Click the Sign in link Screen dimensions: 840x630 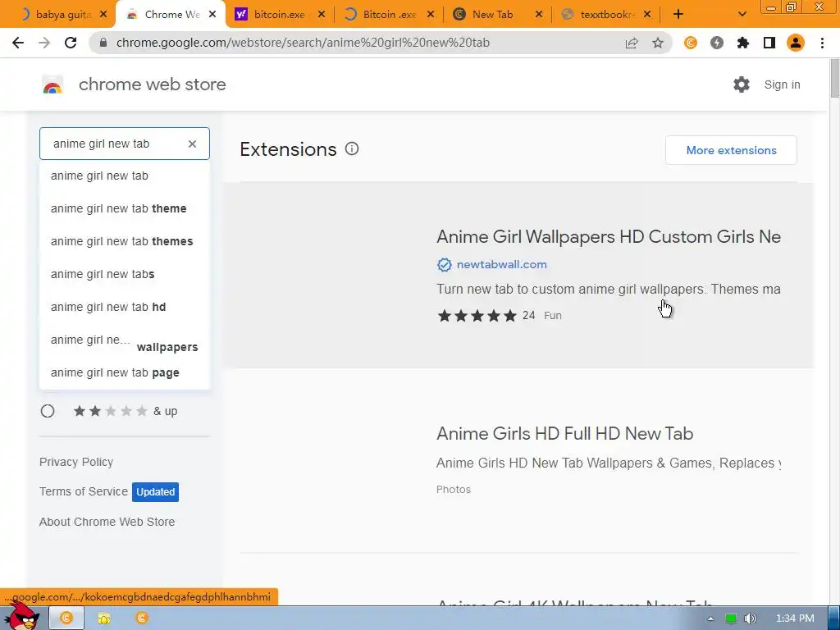[x=782, y=84]
